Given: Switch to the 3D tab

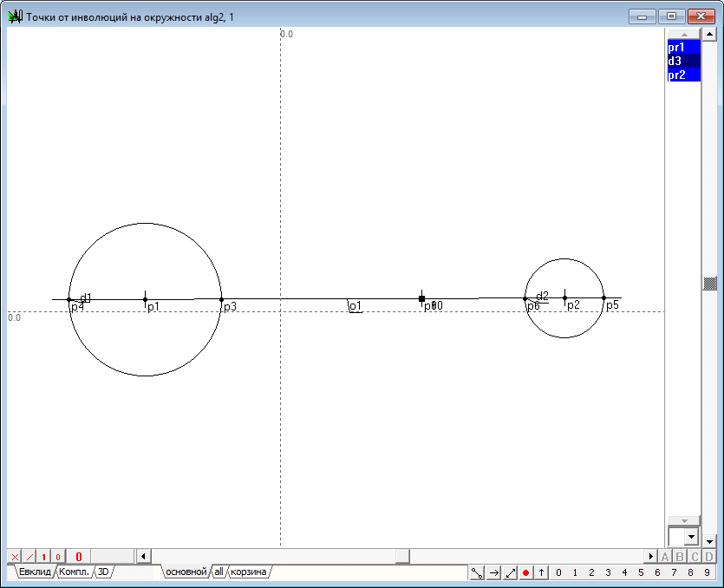Looking at the screenshot, I should [103, 572].
